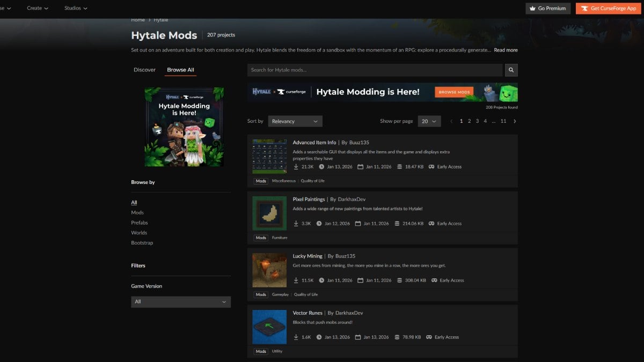Click the Hytale logo in the banner
This screenshot has height=362, width=644.
[261, 92]
